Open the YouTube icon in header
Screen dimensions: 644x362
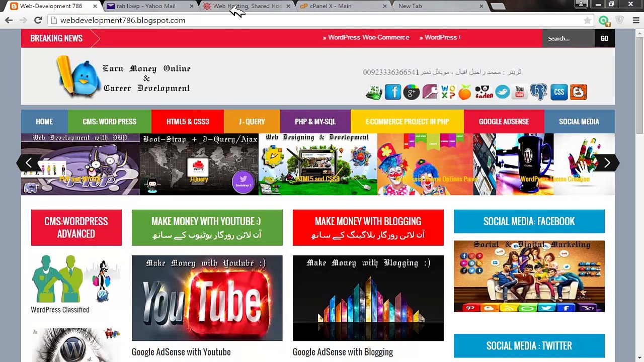tap(520, 93)
